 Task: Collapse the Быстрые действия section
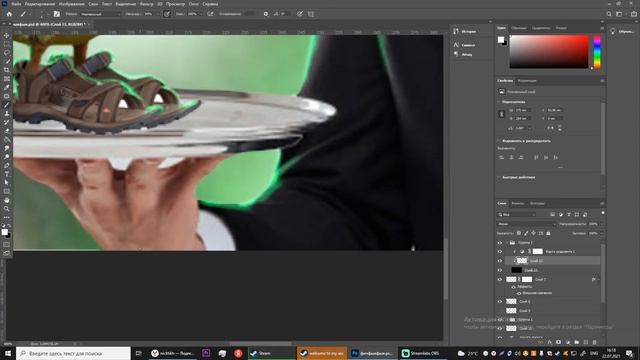499,177
